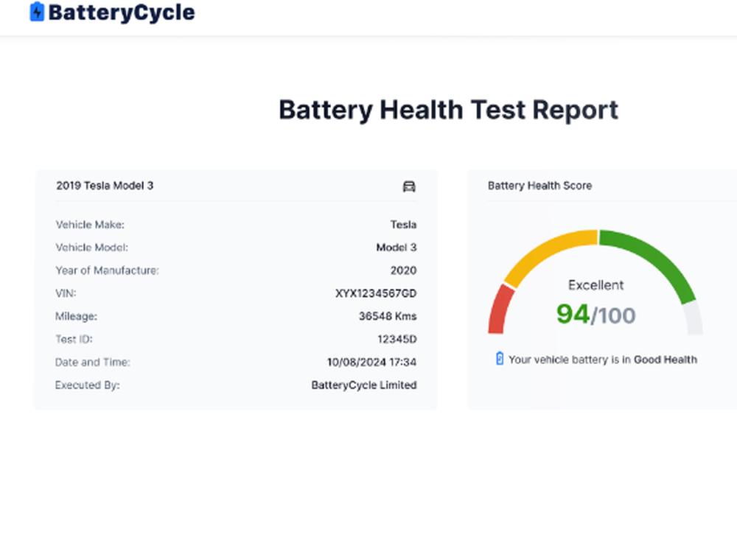
Task: Click the Battery Health Test Report heading
Action: 448,111
